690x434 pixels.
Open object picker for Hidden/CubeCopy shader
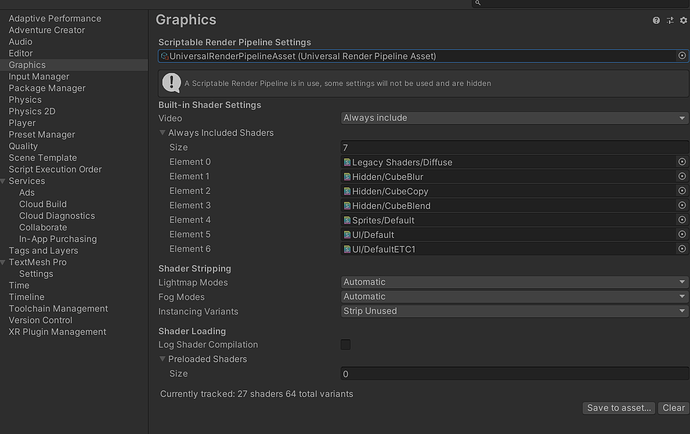pos(682,191)
